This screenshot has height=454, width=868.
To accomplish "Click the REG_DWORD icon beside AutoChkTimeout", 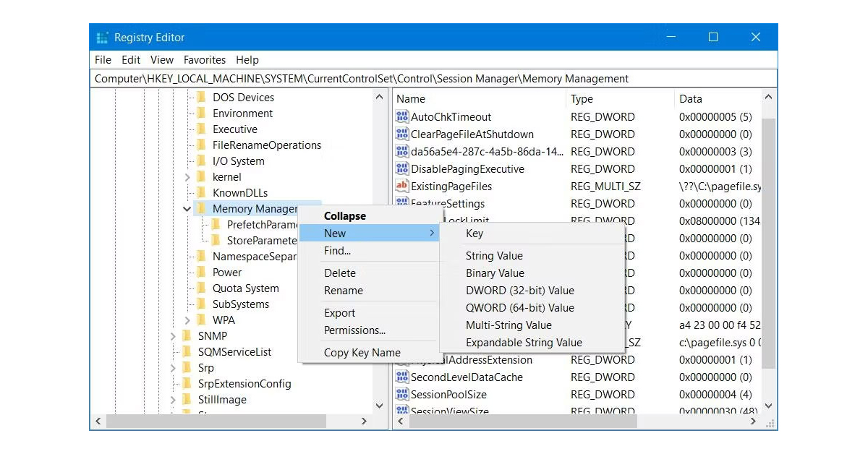I will point(402,116).
